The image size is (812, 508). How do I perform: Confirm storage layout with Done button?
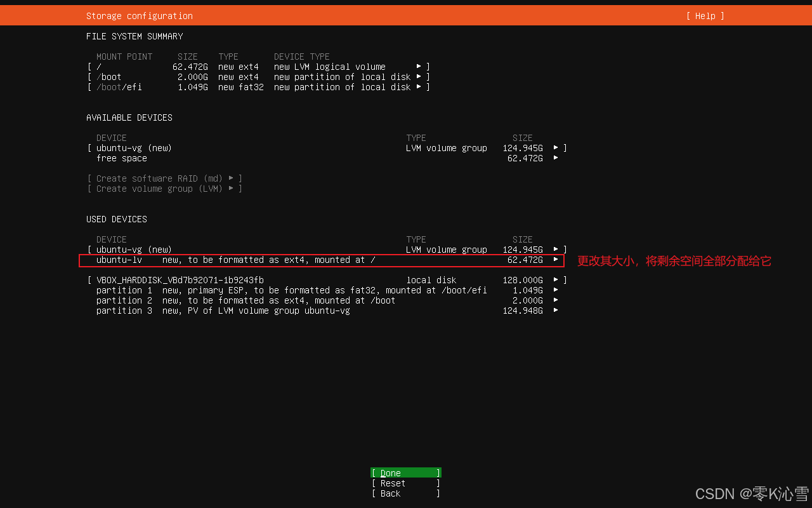point(406,473)
